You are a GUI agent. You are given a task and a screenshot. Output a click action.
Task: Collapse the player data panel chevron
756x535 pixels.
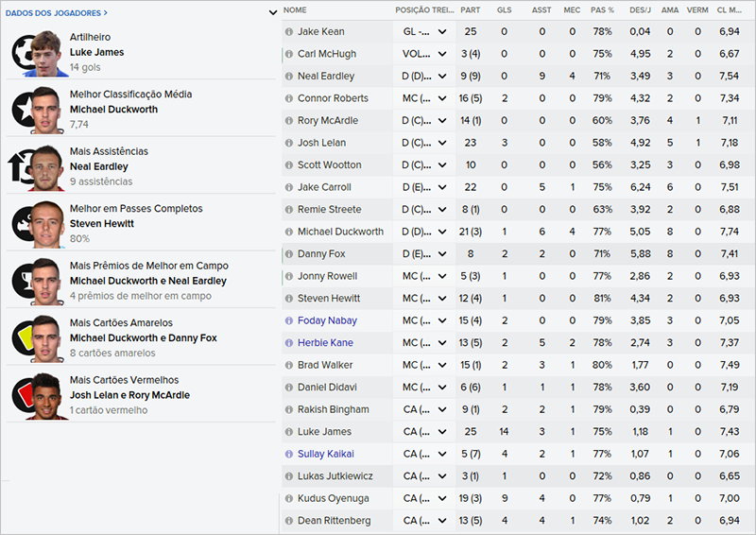pos(273,13)
